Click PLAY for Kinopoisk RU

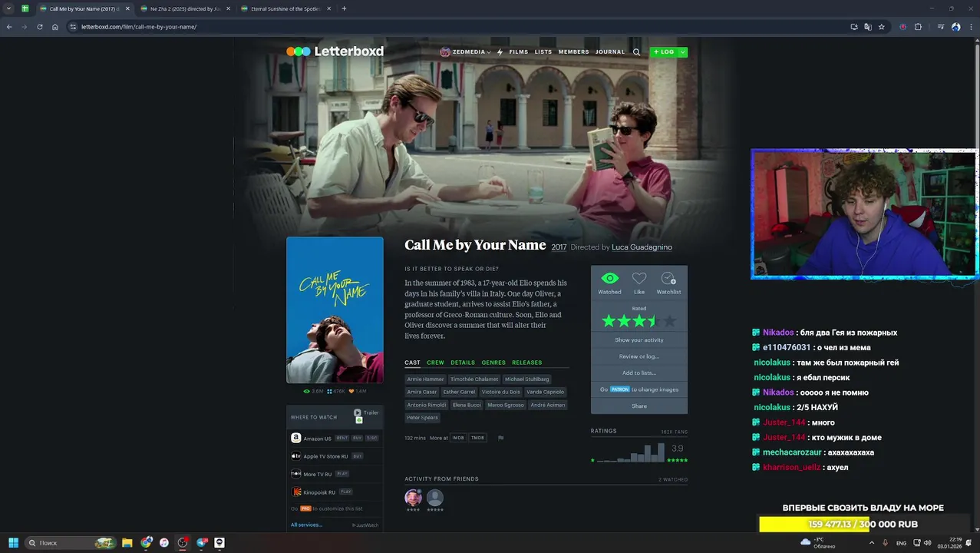point(346,492)
